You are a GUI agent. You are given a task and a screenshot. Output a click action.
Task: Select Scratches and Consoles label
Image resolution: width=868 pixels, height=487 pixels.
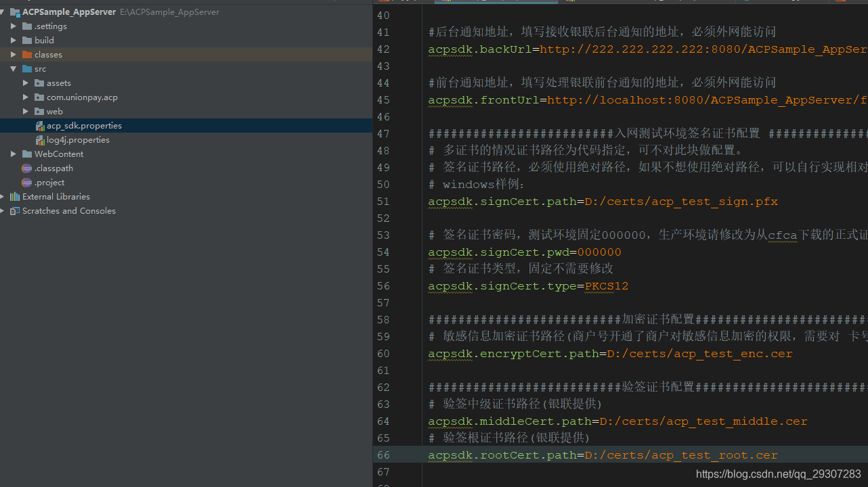[x=69, y=211]
